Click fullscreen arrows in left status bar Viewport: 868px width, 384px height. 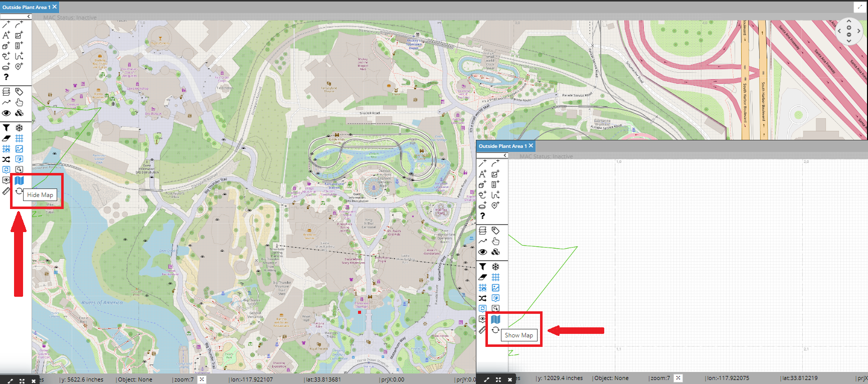10,380
